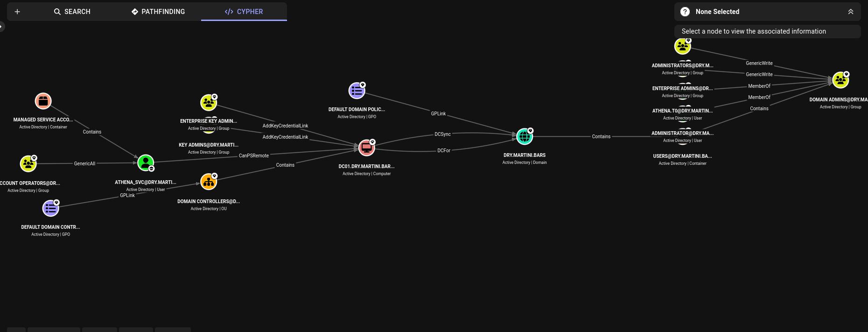Click the DOMAIN ADMINS@DRY.MA... node label

click(x=838, y=99)
